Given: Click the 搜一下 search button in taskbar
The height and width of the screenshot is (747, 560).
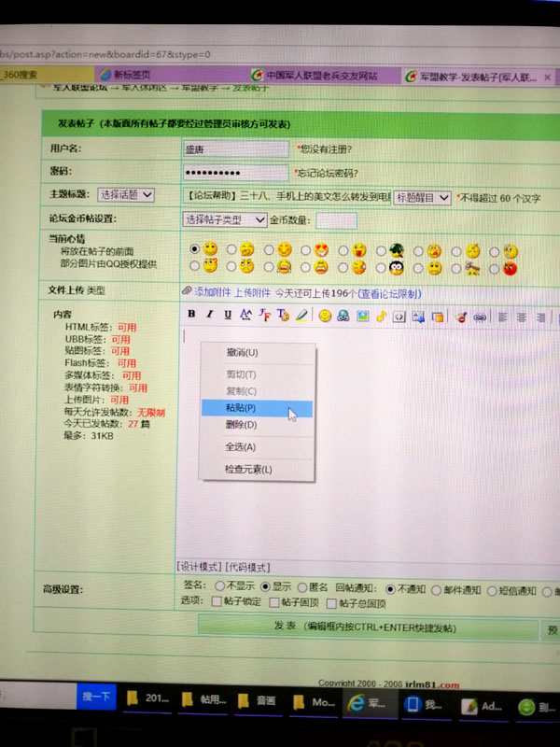Looking at the screenshot, I should coord(96,696).
